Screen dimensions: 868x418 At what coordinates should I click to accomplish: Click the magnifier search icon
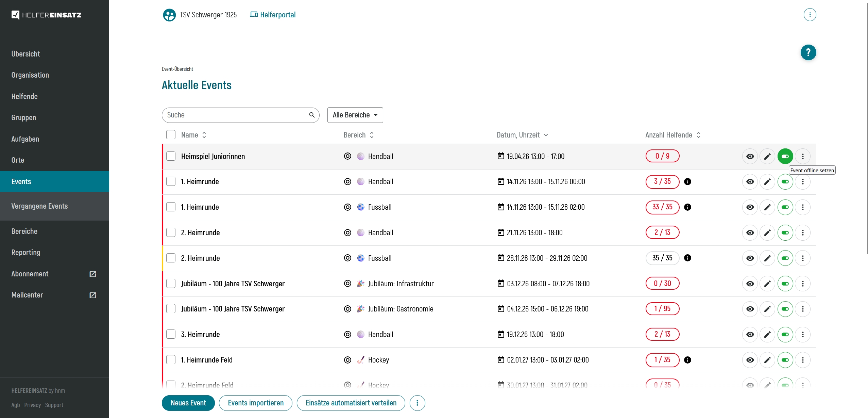pos(311,115)
